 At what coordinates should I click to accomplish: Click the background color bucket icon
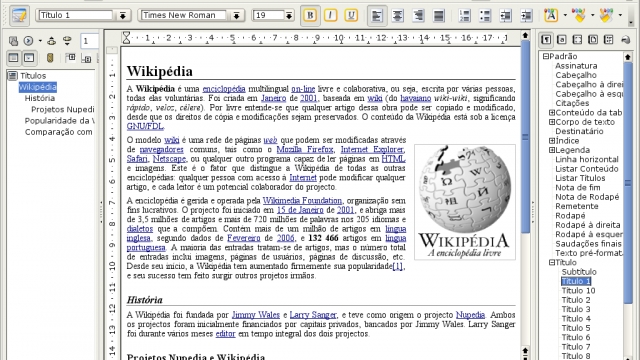[606, 16]
